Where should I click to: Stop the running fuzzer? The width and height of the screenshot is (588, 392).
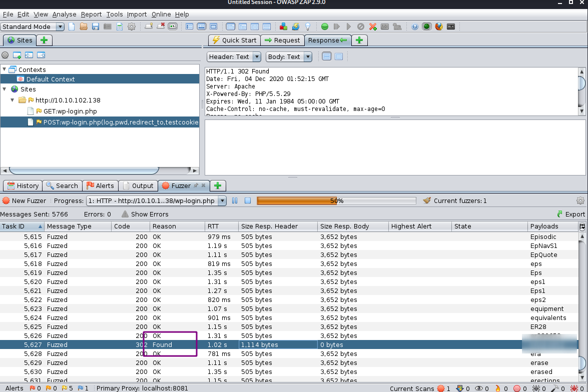(x=247, y=200)
